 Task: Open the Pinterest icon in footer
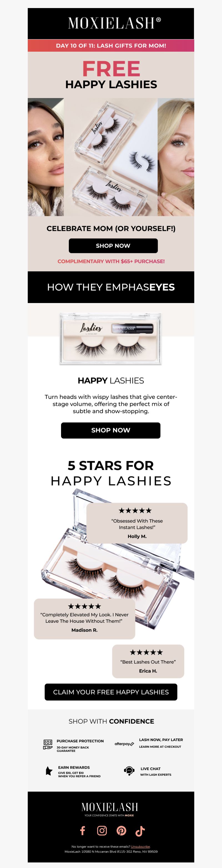pos(121,831)
